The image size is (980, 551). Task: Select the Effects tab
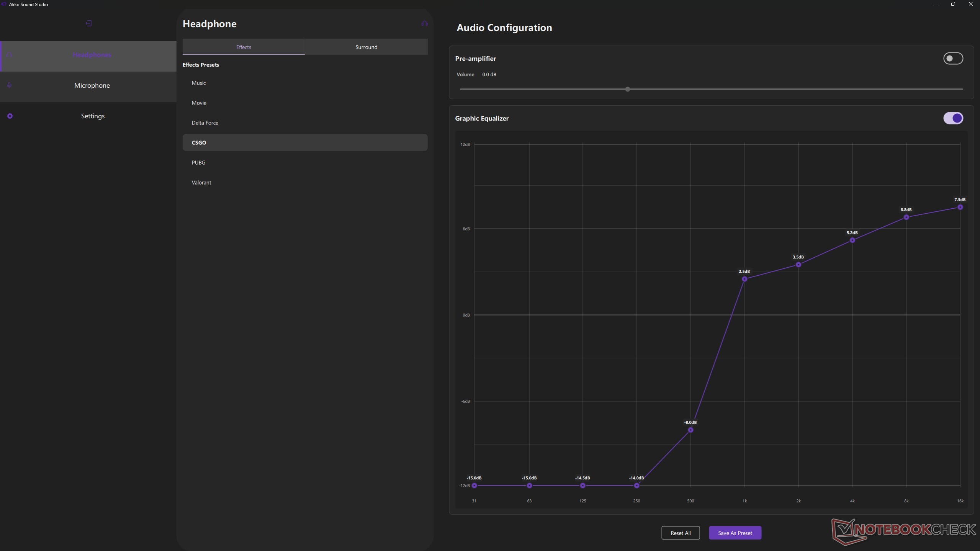point(244,47)
